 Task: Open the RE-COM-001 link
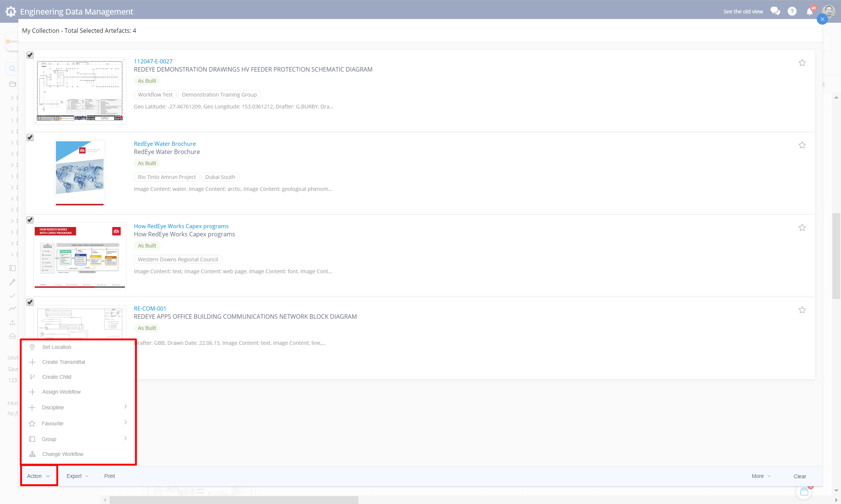[x=150, y=308]
